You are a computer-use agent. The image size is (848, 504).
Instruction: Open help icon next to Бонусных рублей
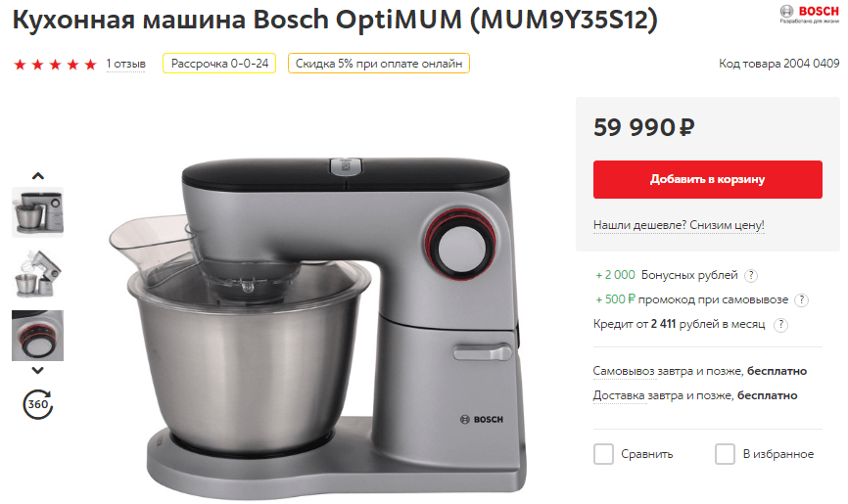click(751, 276)
